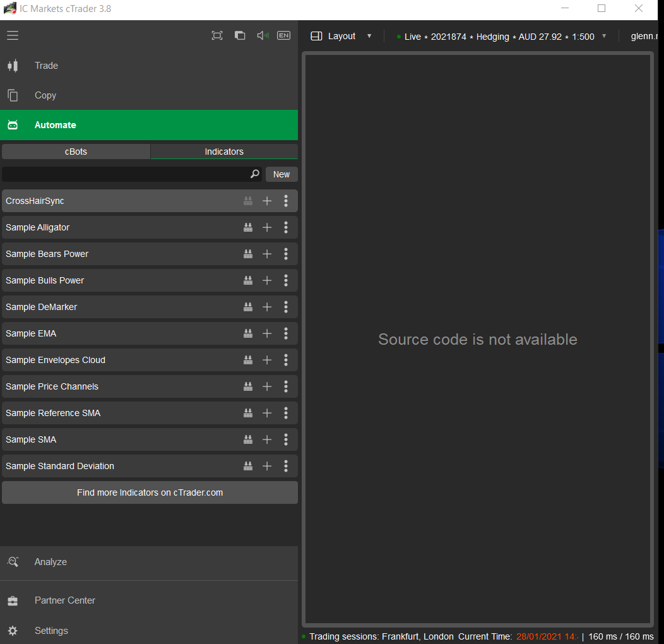
Task: Open the Settings section
Action: click(x=149, y=631)
